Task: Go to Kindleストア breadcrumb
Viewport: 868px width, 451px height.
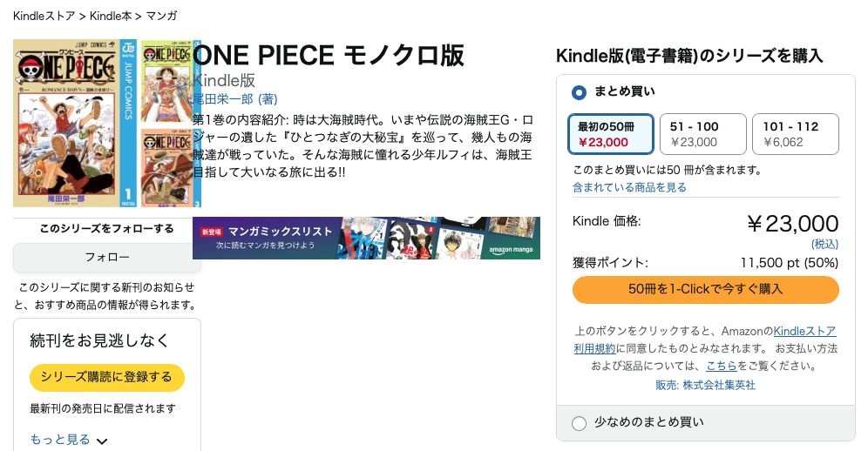Action: click(x=43, y=16)
